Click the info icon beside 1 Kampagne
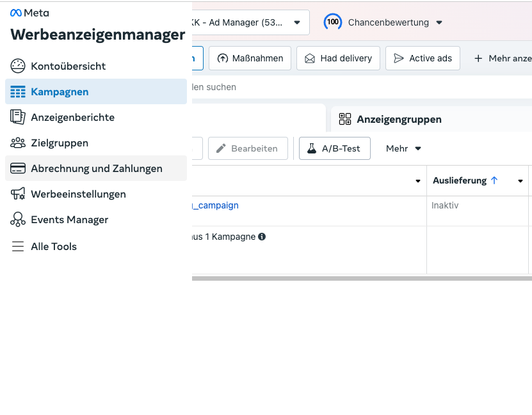Screen dimensions: 532x415 (x=262, y=237)
